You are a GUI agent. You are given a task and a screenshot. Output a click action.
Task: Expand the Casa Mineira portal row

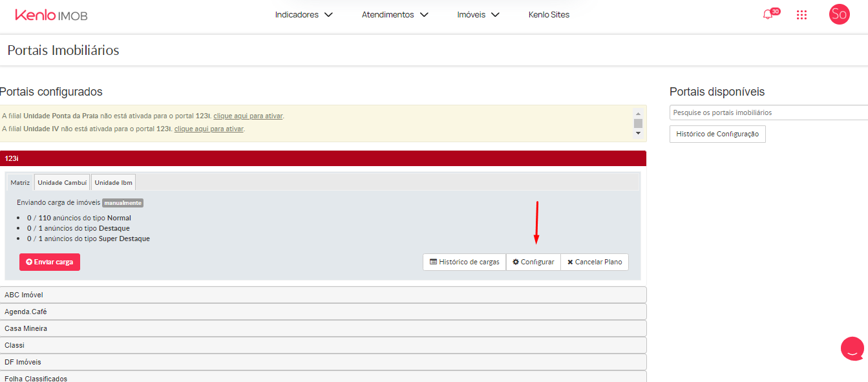pyautogui.click(x=323, y=328)
